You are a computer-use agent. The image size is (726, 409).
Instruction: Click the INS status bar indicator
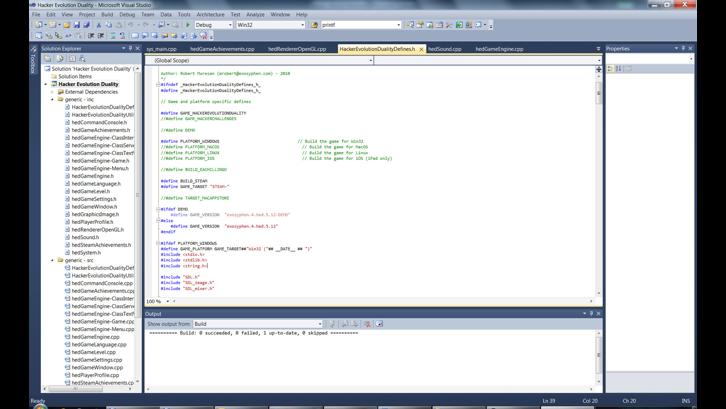coord(686,401)
